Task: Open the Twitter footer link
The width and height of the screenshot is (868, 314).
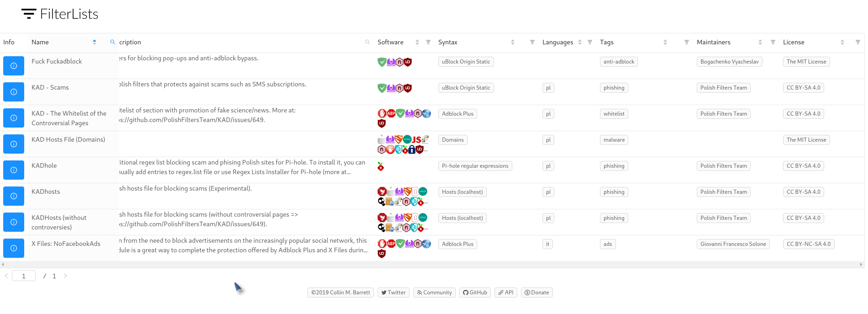Action: click(394, 293)
